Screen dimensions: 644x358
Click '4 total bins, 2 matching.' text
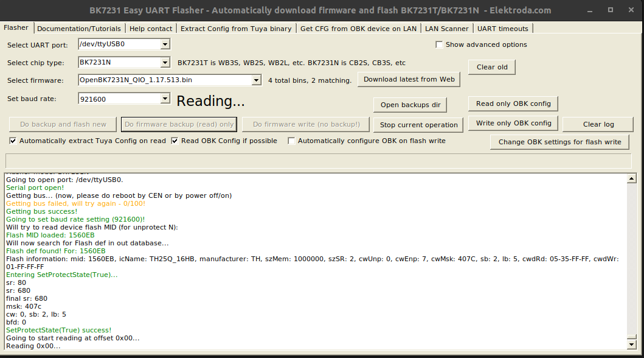coord(310,80)
